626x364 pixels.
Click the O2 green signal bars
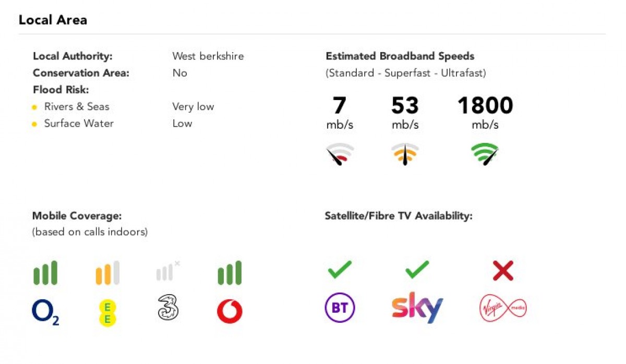click(45, 273)
